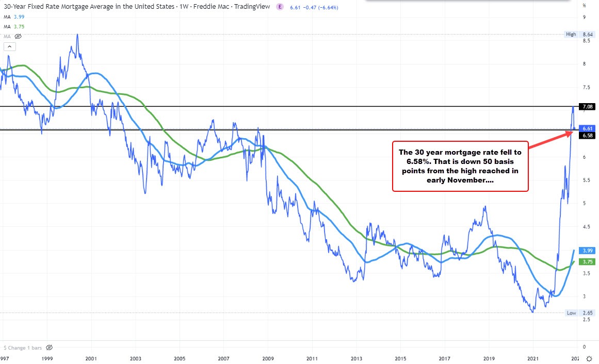Click the 7.5 value on price axis
Screen dimensions: 599x364
click(x=587, y=88)
